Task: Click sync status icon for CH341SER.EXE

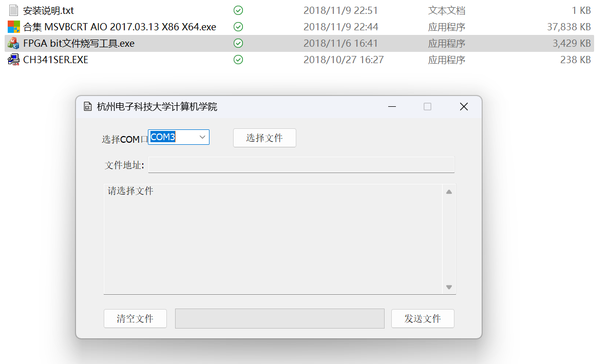Action: click(x=238, y=60)
